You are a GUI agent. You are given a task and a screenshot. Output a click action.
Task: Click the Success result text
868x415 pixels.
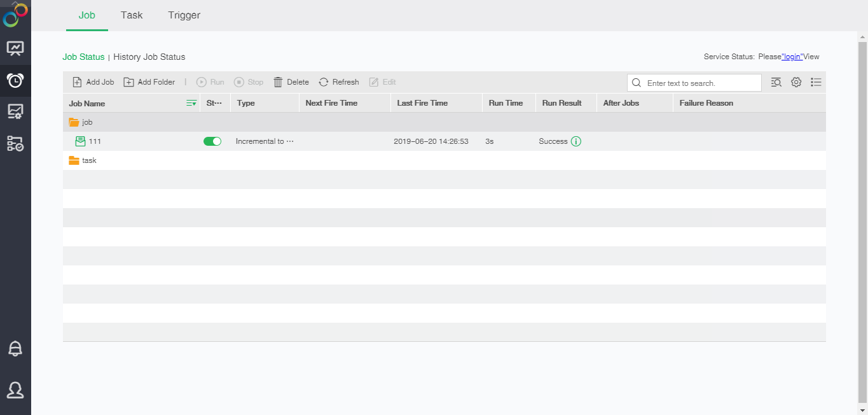pos(553,141)
